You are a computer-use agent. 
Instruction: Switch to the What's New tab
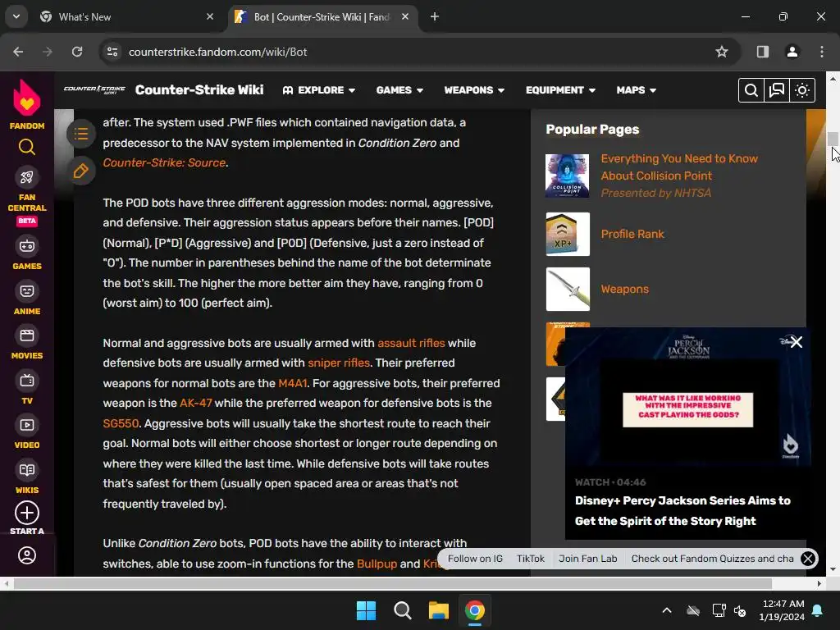[x=127, y=17]
